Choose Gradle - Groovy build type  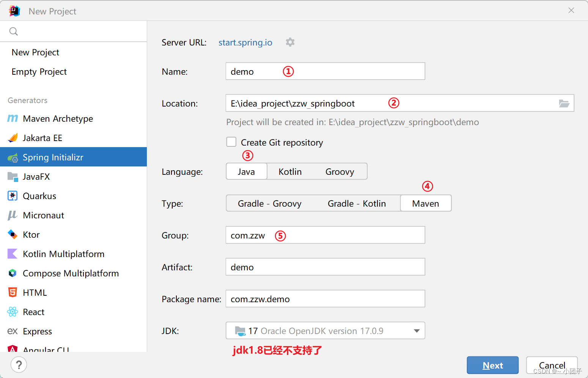(x=270, y=204)
